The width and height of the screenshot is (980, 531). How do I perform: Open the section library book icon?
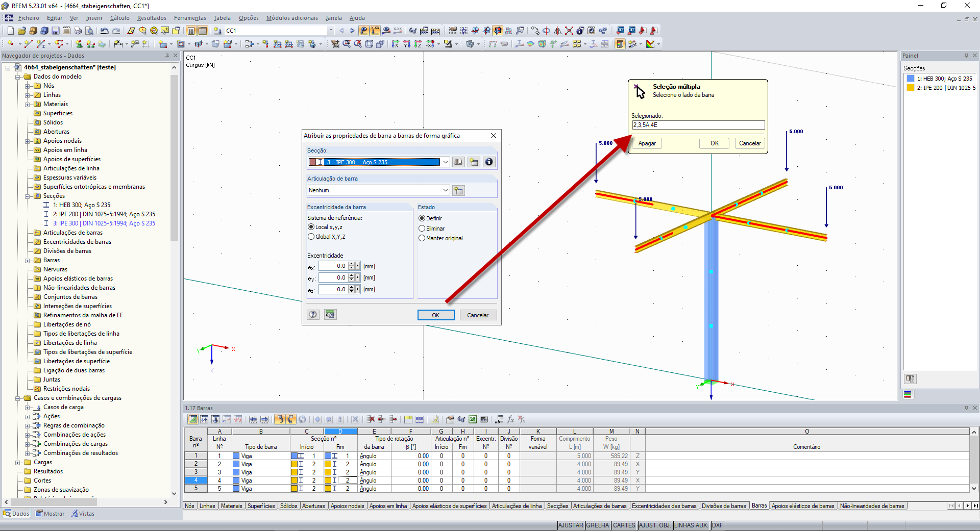click(458, 162)
